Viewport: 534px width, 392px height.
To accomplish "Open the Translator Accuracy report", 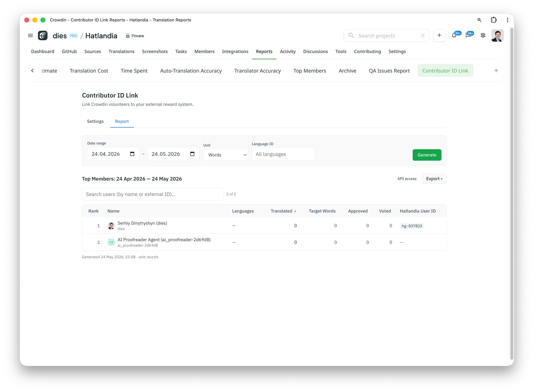I will [x=258, y=71].
